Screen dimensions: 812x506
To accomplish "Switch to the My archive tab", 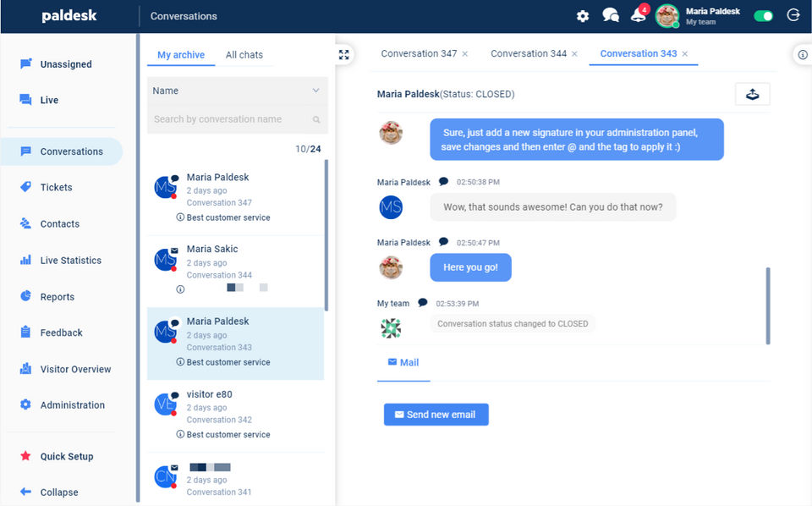I will [x=181, y=55].
